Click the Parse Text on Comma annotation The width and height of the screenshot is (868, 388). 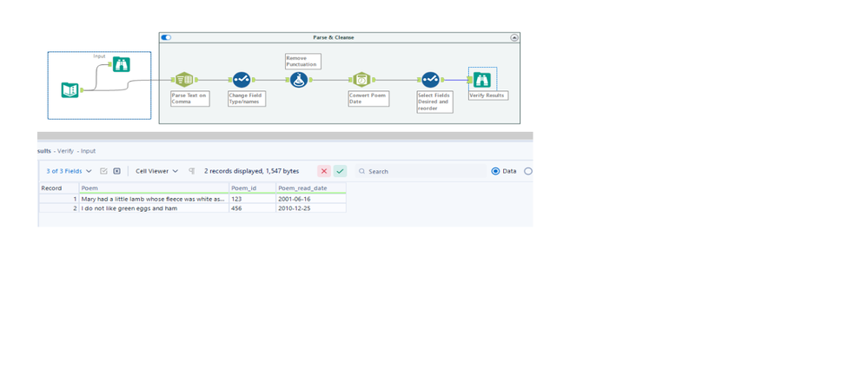coord(190,98)
